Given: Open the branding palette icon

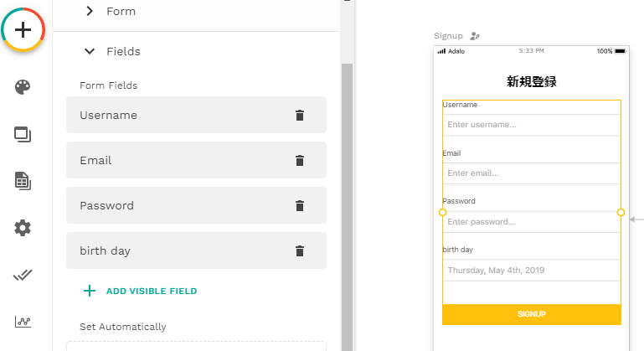Looking at the screenshot, I should click(23, 87).
